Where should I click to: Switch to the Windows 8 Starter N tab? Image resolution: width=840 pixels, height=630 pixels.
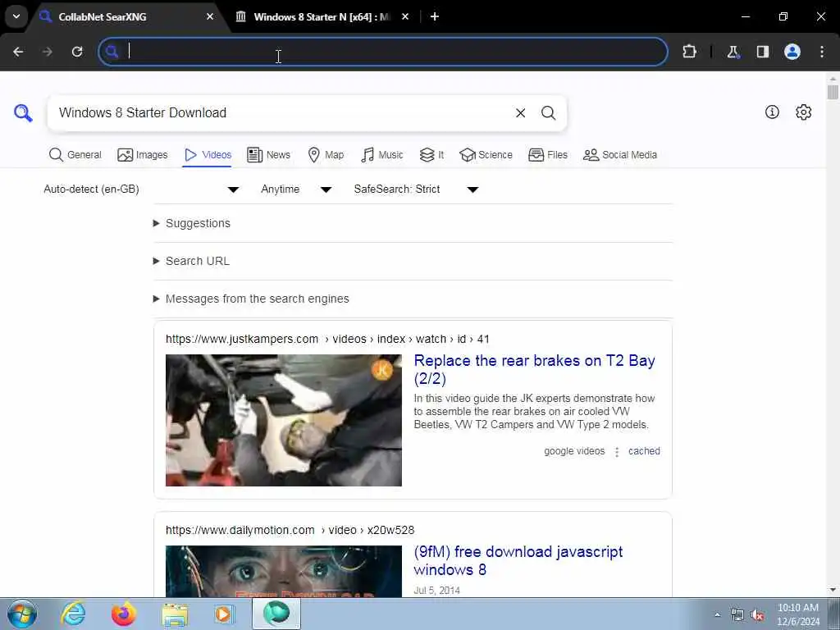[x=322, y=16]
